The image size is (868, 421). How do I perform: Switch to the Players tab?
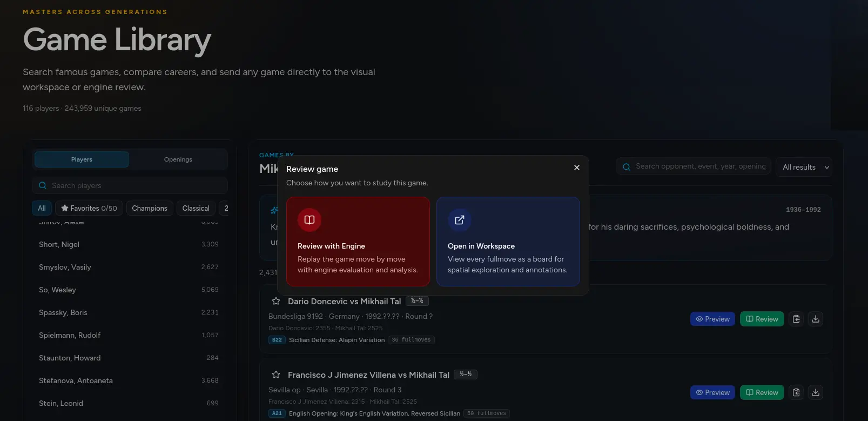pyautogui.click(x=82, y=159)
